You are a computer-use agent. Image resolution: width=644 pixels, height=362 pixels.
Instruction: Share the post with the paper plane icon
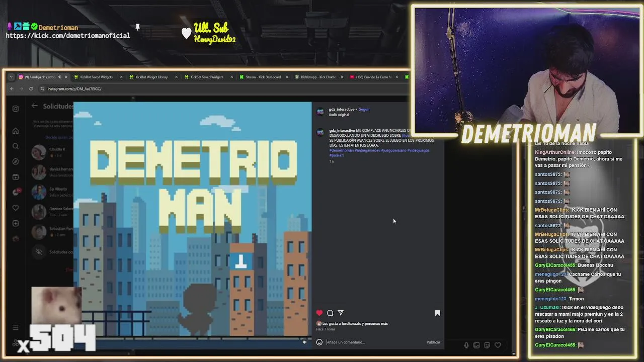point(341,313)
